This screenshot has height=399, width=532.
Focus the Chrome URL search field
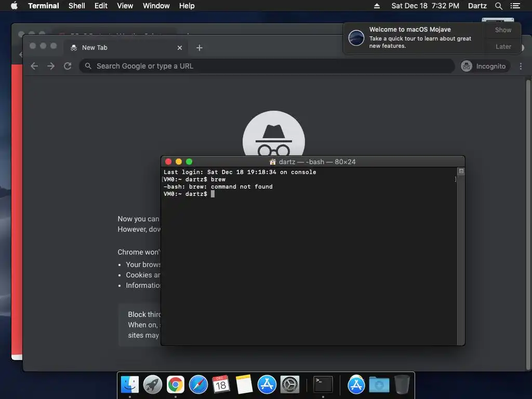pos(267,66)
